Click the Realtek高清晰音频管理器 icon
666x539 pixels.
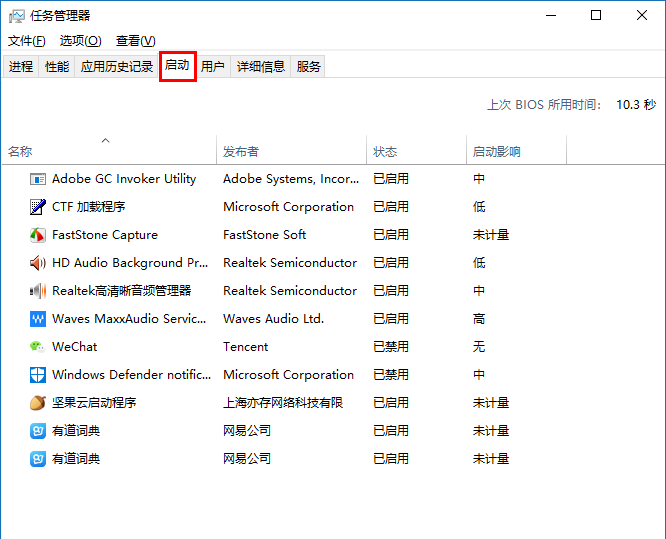pyautogui.click(x=38, y=291)
